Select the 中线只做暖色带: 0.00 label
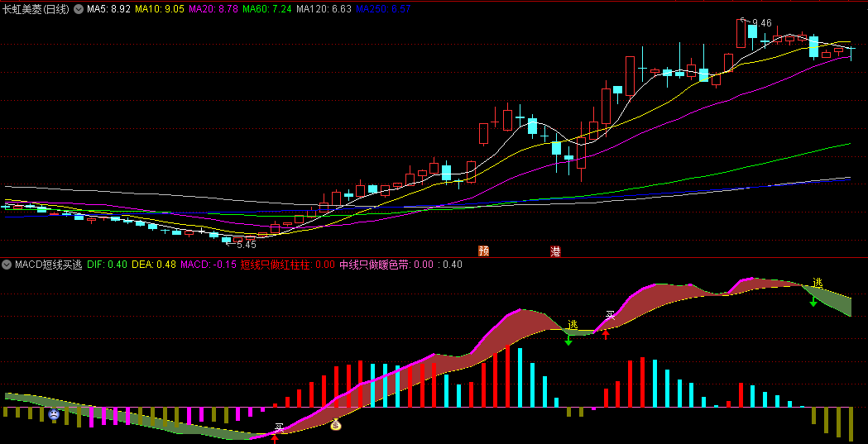The width and height of the screenshot is (868, 444). pyautogui.click(x=386, y=265)
